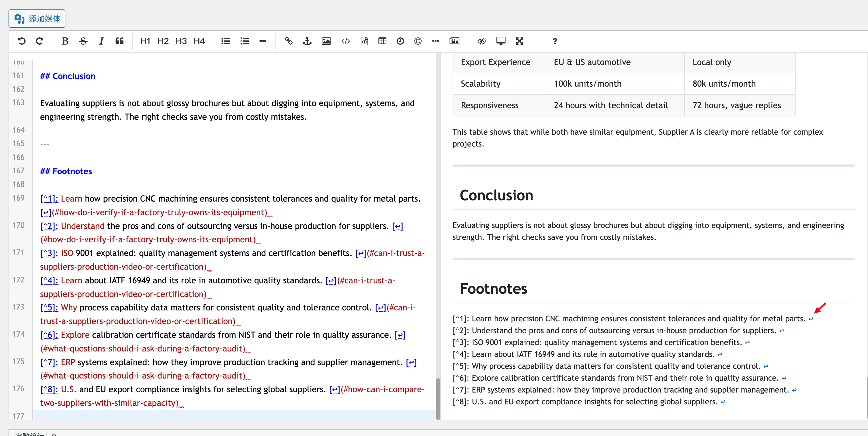Apply strikethrough formatting

pyautogui.click(x=83, y=41)
